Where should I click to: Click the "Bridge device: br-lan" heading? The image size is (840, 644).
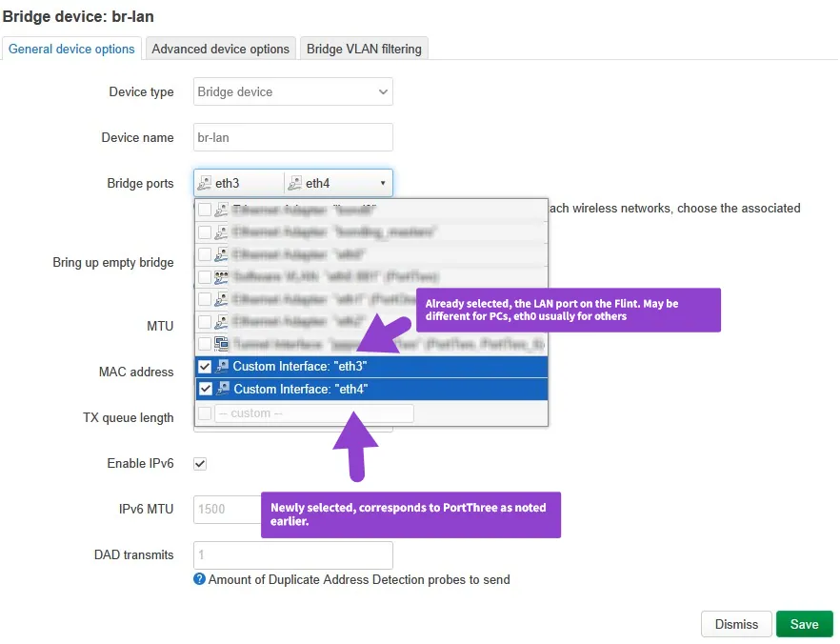[78, 16]
